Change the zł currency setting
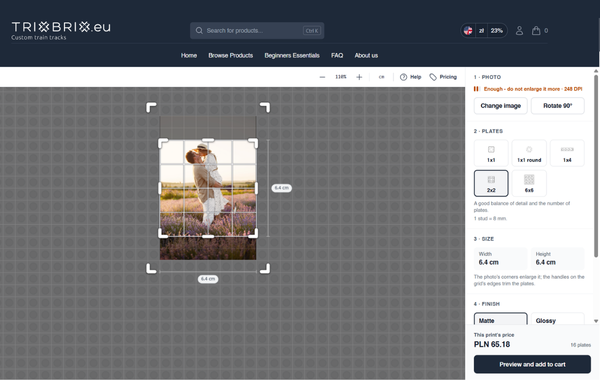This screenshot has width=600, height=380. pyautogui.click(x=481, y=31)
